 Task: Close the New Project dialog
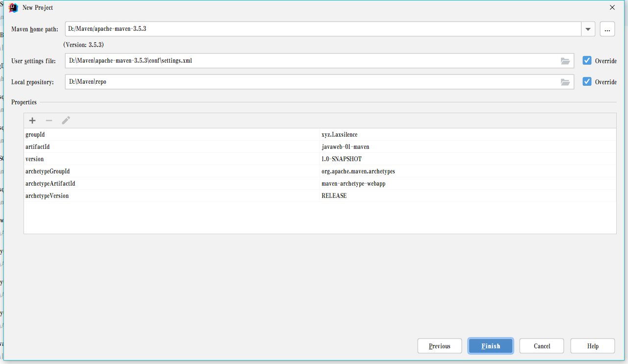coord(612,8)
